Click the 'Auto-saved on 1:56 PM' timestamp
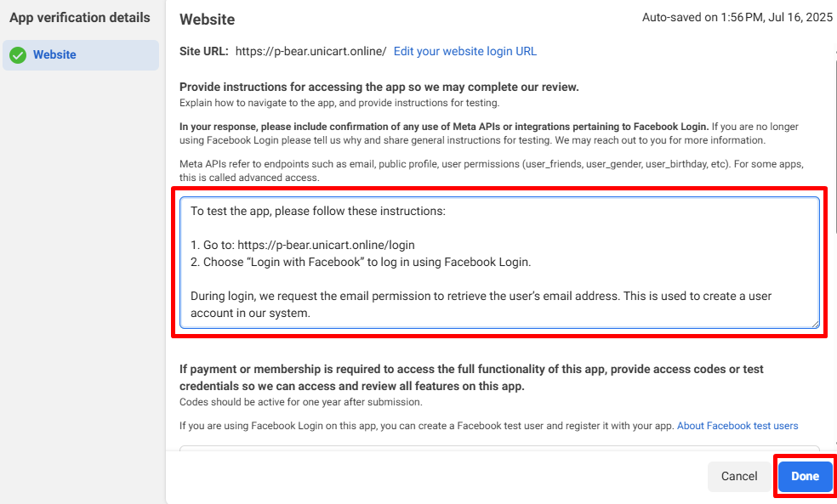Screen dimensions: 837x504 [737, 17]
